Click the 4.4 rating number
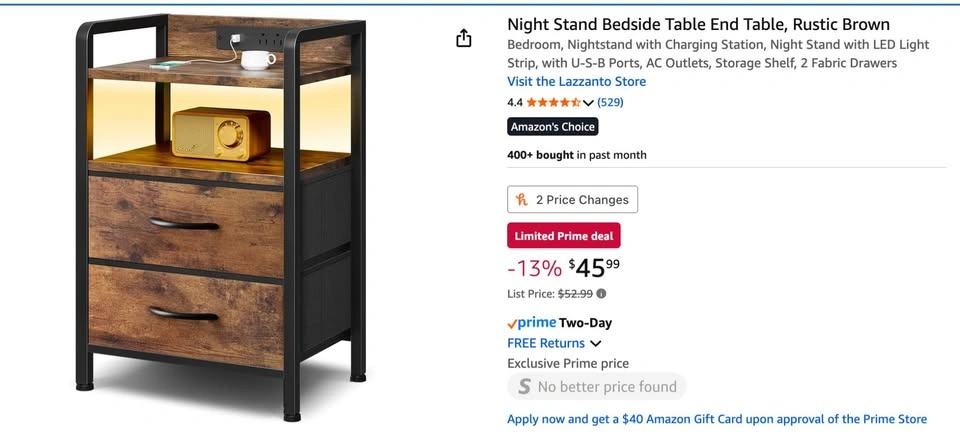Viewport: 960px width, 432px height. (515, 102)
